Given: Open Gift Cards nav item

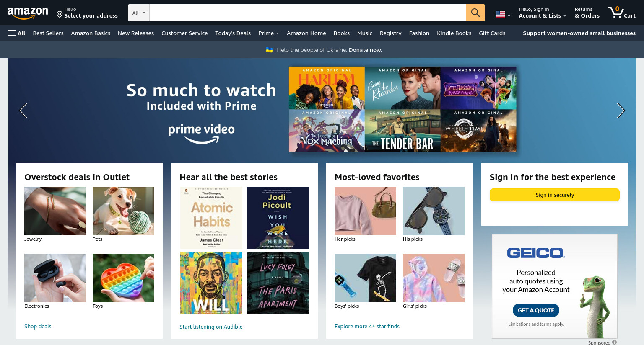Looking at the screenshot, I should click(x=492, y=33).
